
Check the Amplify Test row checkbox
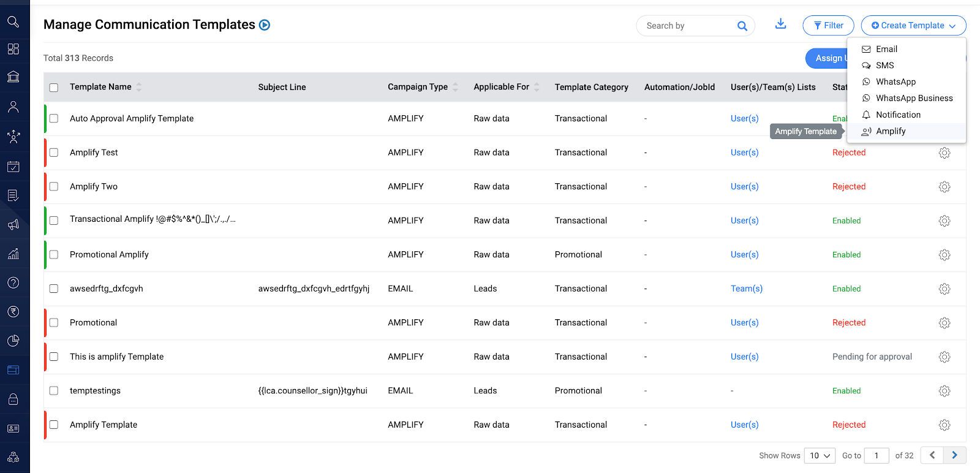click(x=54, y=153)
